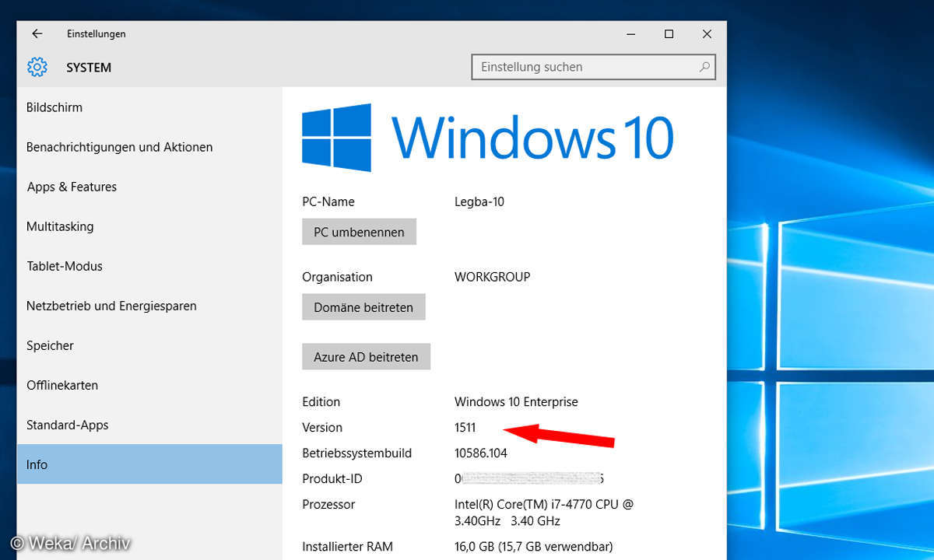
Task: Click the 'Installierter RAM' label
Action: pyautogui.click(x=346, y=547)
